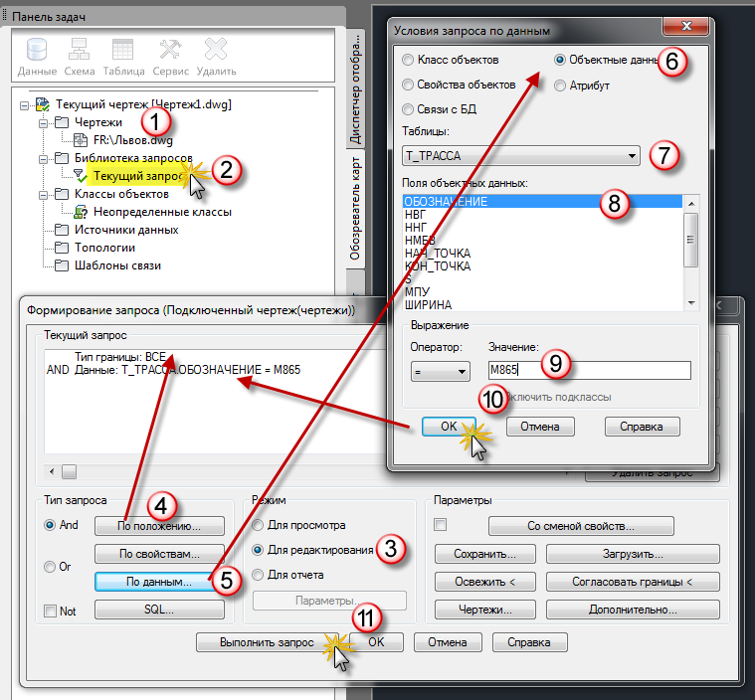Click the current query horizontal scrollbar thumb

click(70, 471)
